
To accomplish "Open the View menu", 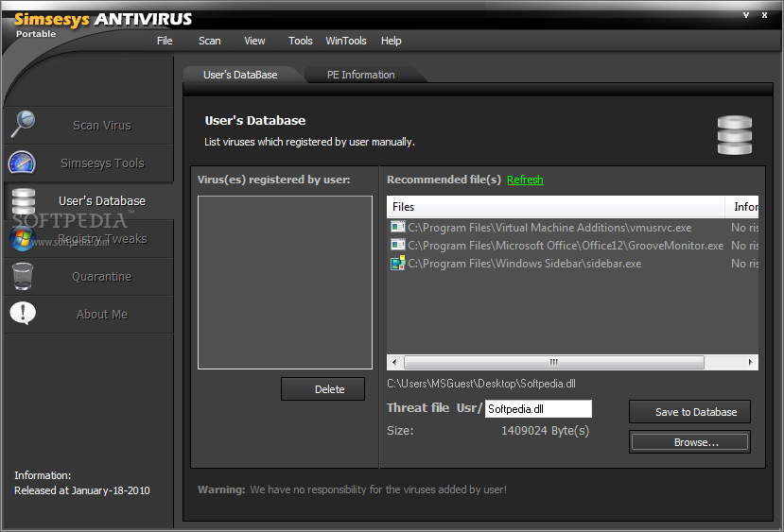I will (254, 41).
